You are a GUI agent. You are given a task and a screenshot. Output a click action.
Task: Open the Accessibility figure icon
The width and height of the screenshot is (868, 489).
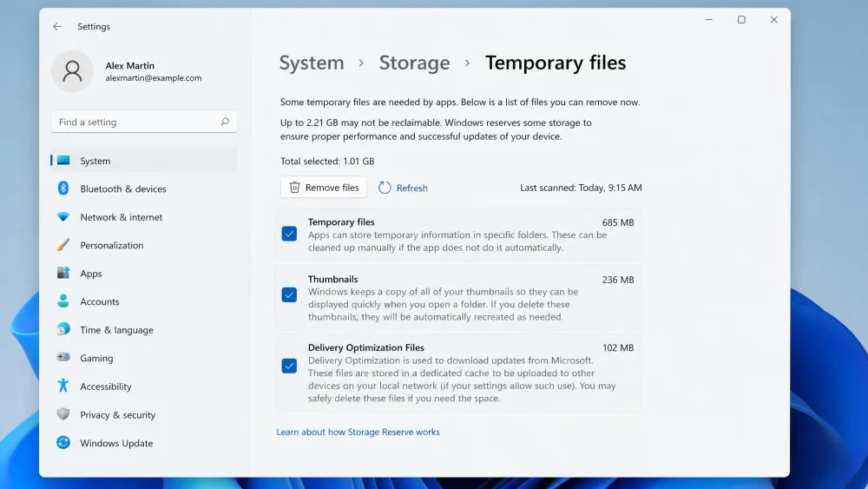[x=63, y=386]
